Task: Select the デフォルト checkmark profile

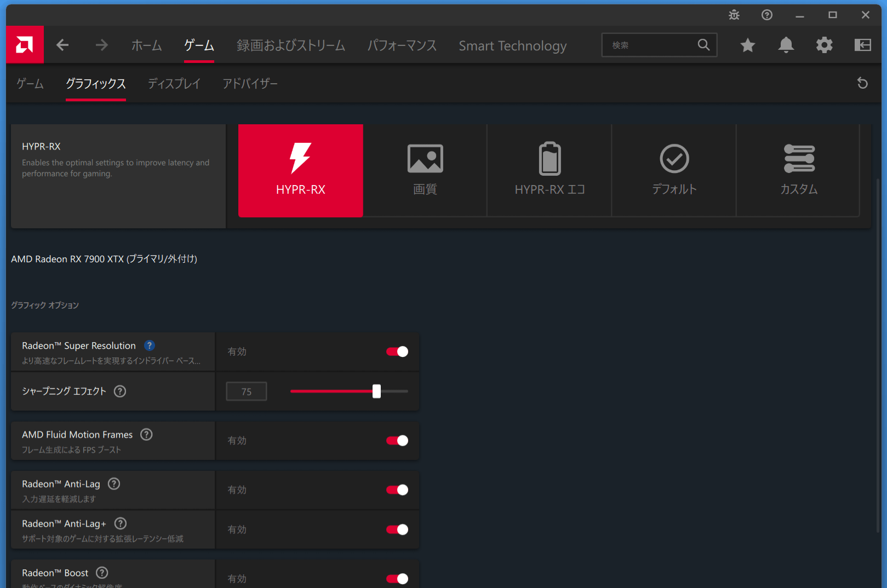Action: pos(674,171)
